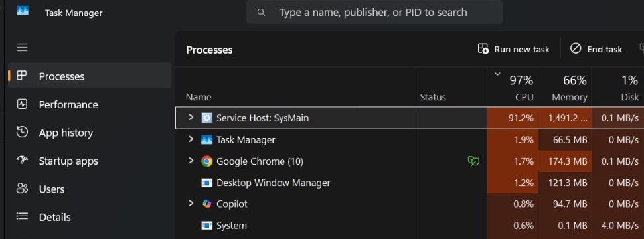Click the Copilot process icon

(x=207, y=204)
